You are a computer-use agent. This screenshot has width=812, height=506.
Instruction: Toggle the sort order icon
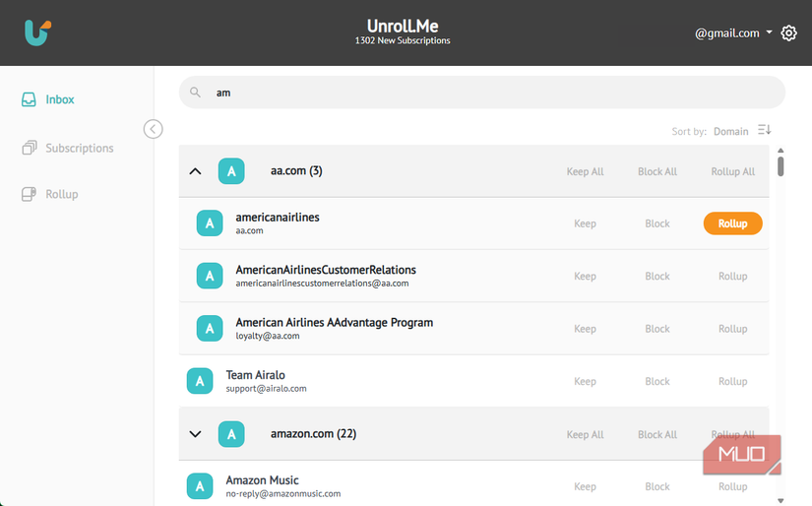point(765,130)
